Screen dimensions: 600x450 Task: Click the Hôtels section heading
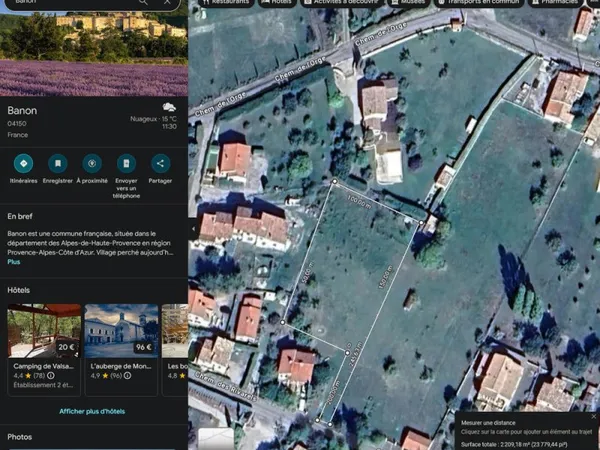[x=18, y=290]
